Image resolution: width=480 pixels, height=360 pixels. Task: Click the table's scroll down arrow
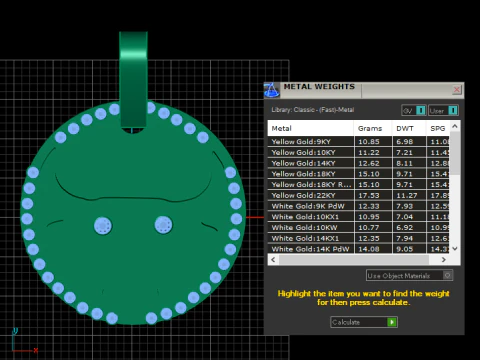[455, 248]
